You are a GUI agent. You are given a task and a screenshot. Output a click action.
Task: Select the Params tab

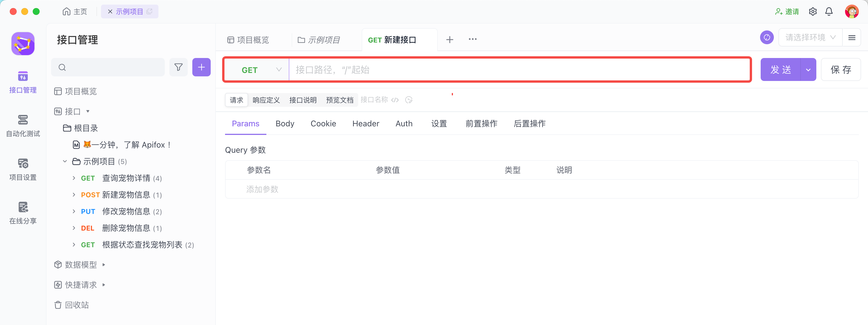pos(245,123)
